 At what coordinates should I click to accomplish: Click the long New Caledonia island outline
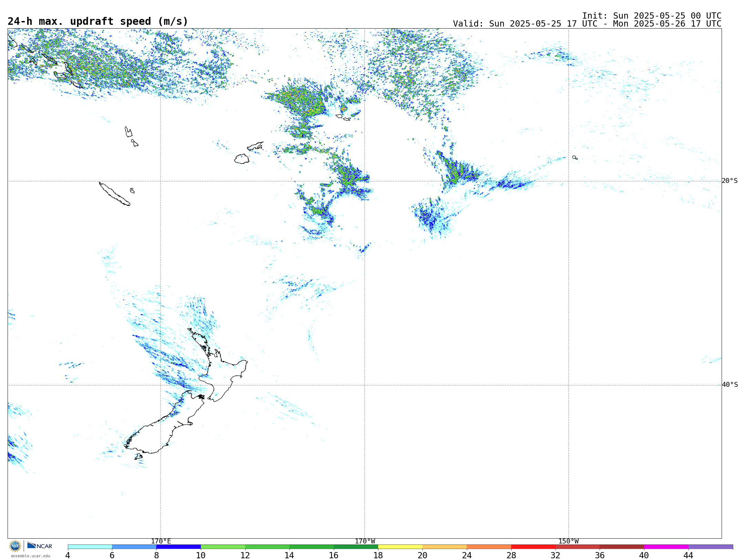tap(115, 194)
